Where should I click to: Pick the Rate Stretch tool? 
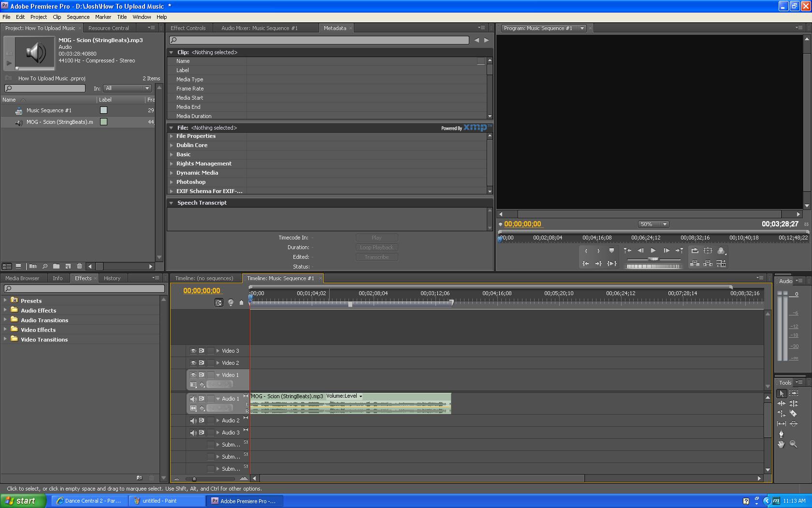click(782, 414)
